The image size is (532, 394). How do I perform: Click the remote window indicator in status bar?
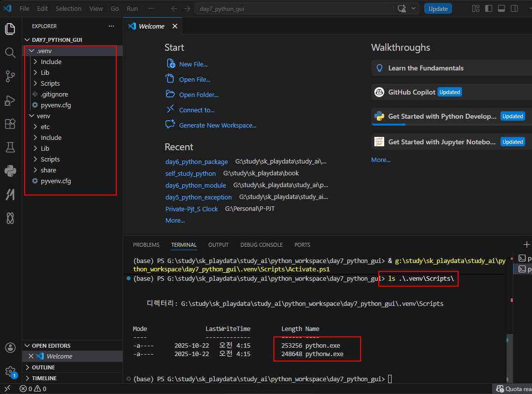click(7, 389)
